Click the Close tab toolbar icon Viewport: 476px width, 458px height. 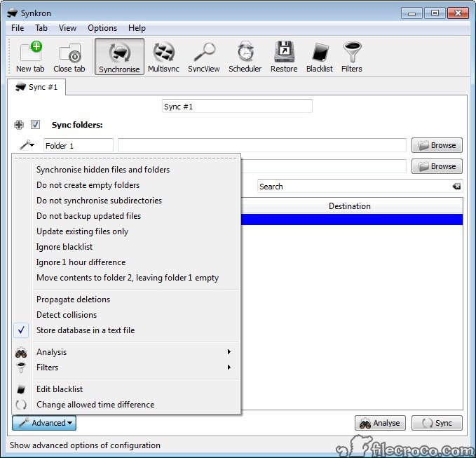coord(69,57)
